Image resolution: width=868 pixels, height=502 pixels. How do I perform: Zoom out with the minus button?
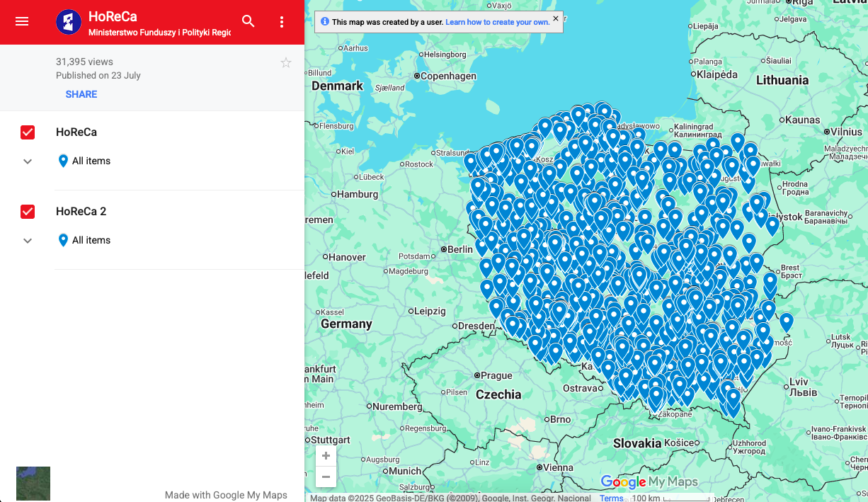coord(326,477)
